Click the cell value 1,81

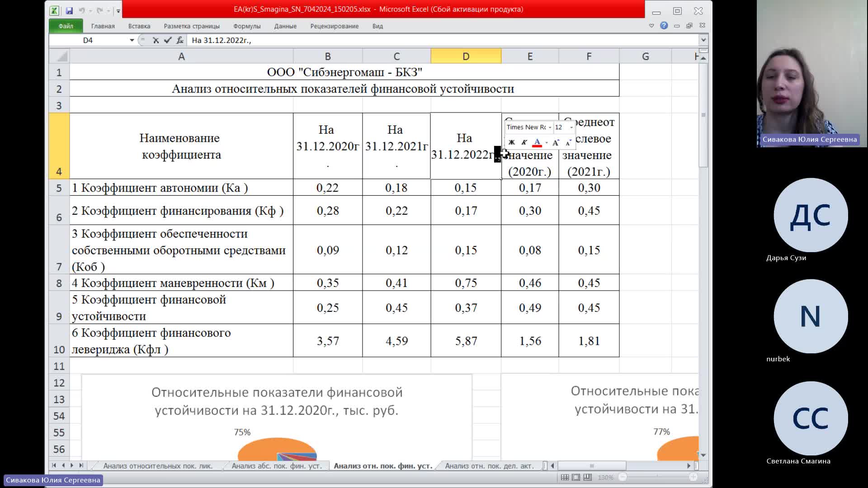(x=589, y=341)
